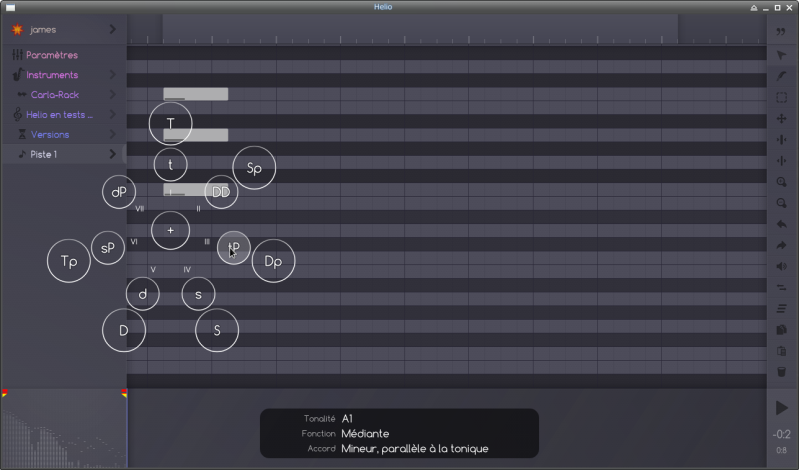799x470 pixels.
Task: Start playback with the play button
Action: [781, 408]
